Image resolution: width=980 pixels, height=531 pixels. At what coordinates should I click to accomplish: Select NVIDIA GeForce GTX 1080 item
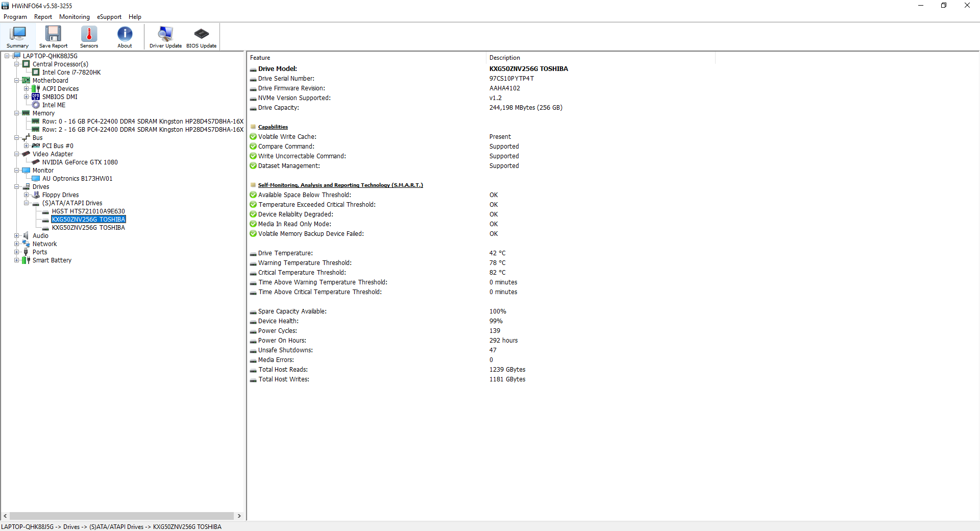(x=80, y=162)
